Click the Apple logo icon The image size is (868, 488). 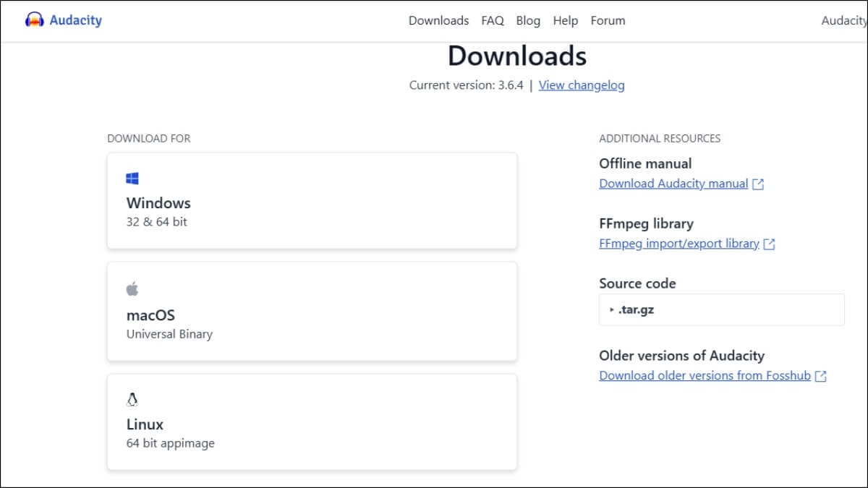click(132, 289)
